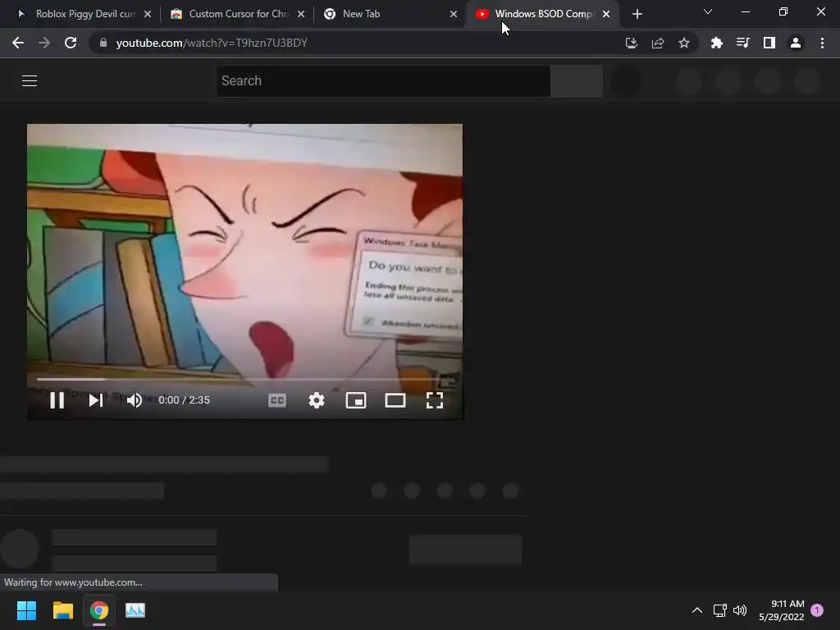Open the tab search dropdown
840x630 pixels.
[x=708, y=11]
